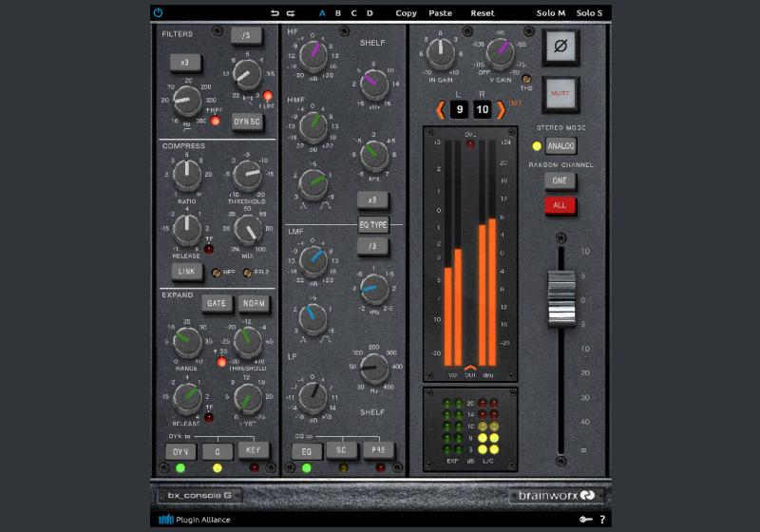
Task: Click the compressor MIX knob
Action: click(248, 229)
